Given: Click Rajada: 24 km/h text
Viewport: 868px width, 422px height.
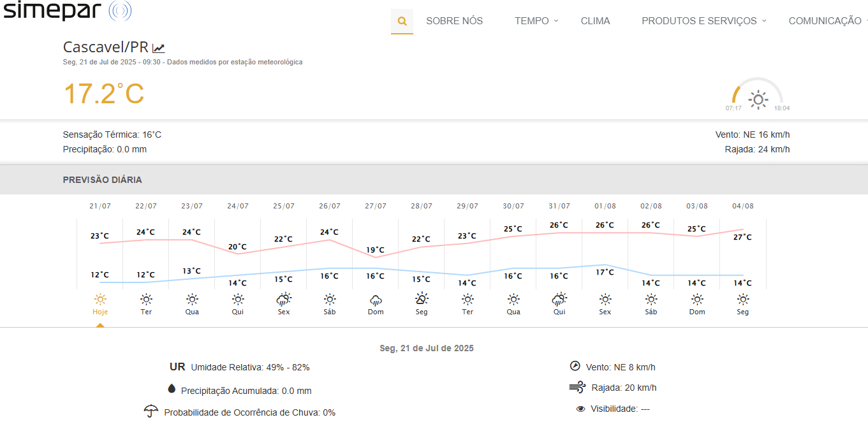Looking at the screenshot, I should coord(758,149).
